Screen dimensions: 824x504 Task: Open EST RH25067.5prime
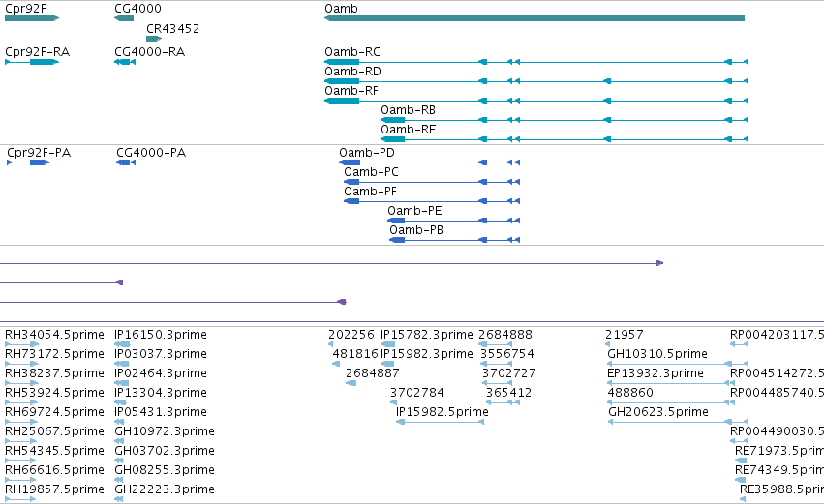pos(54,431)
